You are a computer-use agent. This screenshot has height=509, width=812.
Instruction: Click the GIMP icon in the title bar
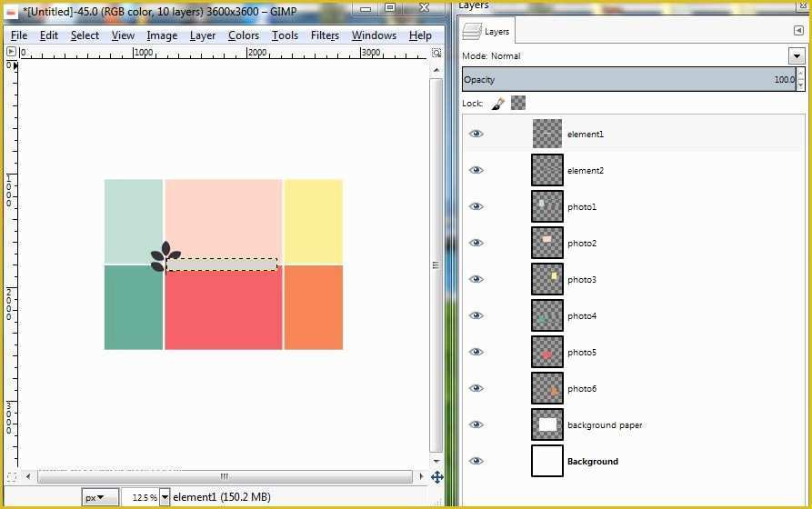tap(11, 10)
